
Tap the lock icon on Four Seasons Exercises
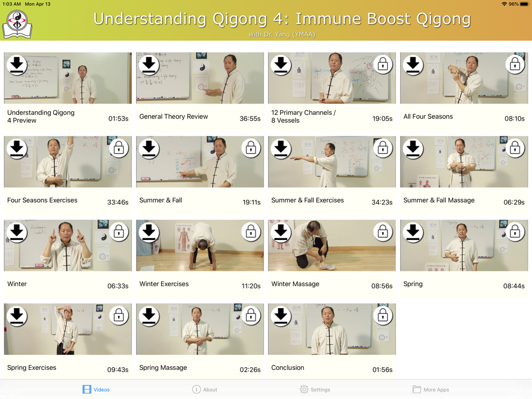coord(119,148)
